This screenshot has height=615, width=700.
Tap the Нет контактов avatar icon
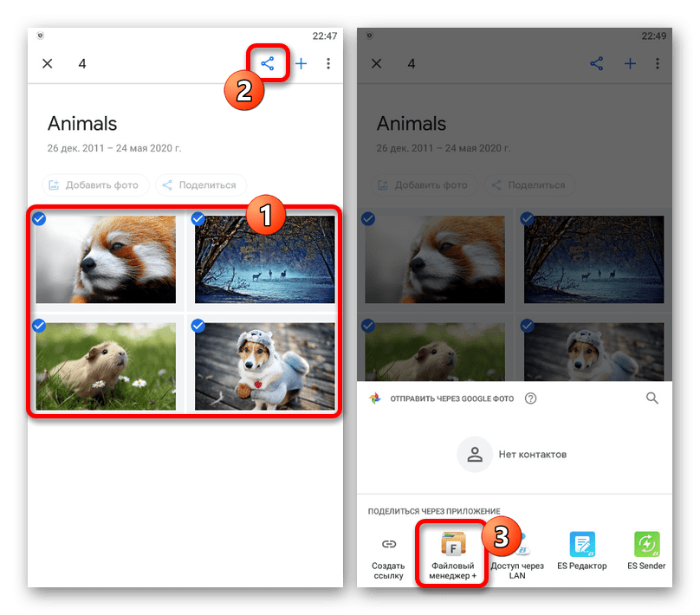[474, 454]
